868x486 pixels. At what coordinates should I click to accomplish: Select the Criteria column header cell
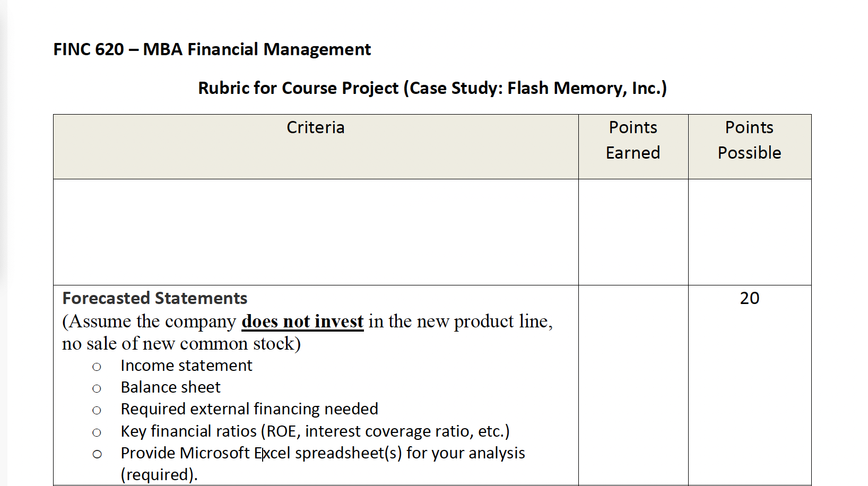click(x=316, y=146)
